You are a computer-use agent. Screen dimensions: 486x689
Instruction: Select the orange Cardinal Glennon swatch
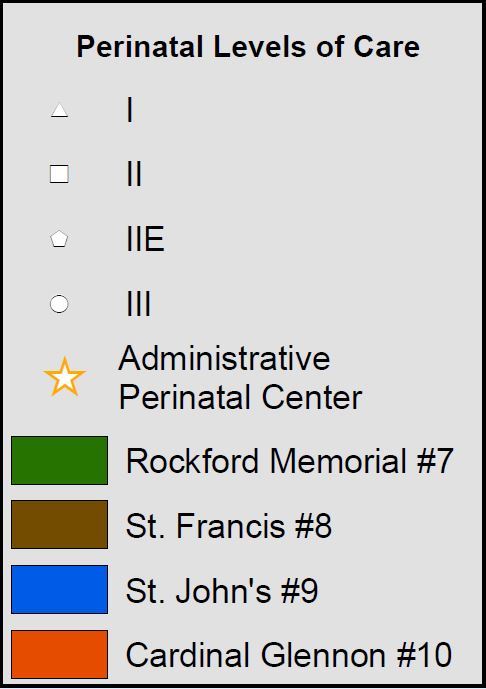[59, 654]
